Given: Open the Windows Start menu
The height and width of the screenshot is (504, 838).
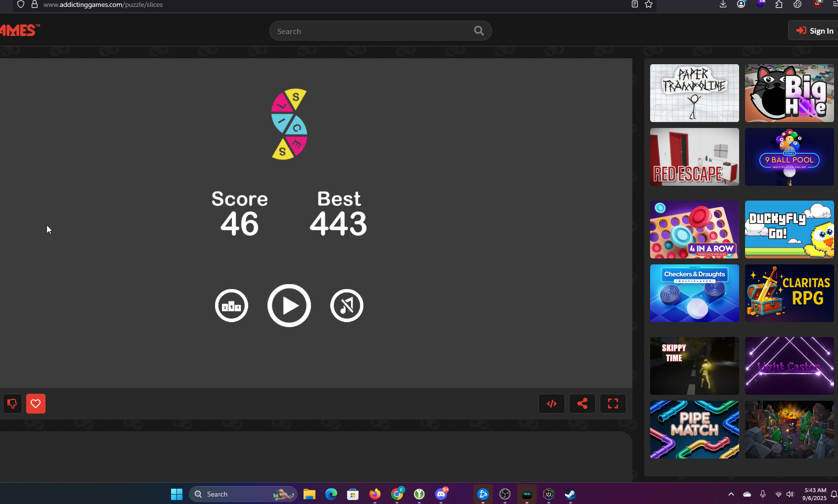Looking at the screenshot, I should click(176, 494).
